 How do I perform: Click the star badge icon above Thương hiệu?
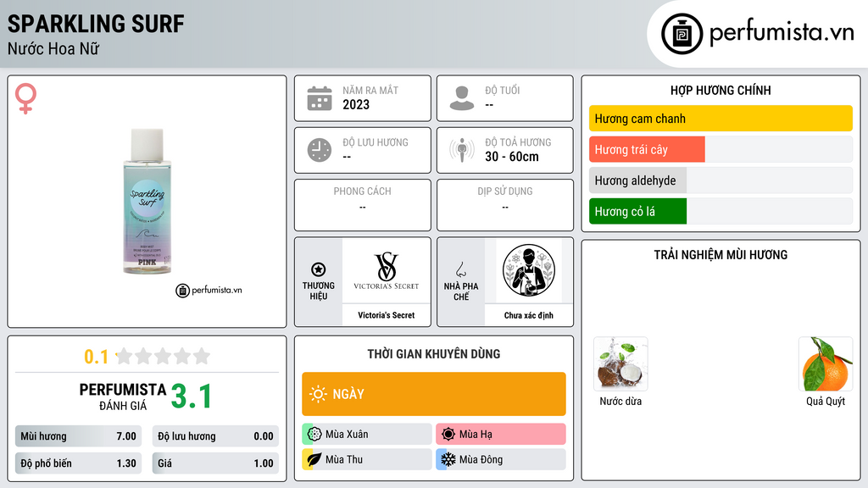[319, 269]
